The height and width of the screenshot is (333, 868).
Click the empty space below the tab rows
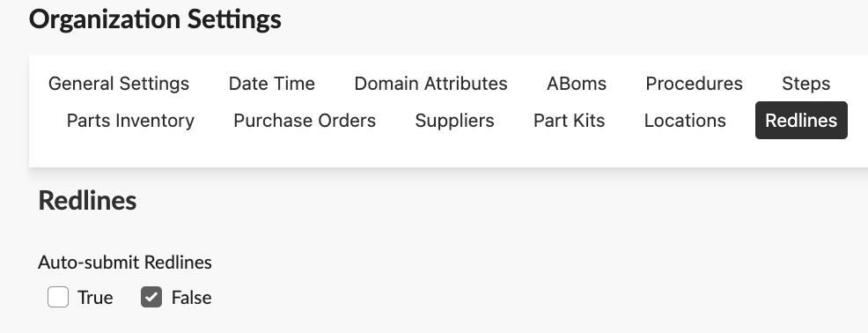(x=443, y=153)
